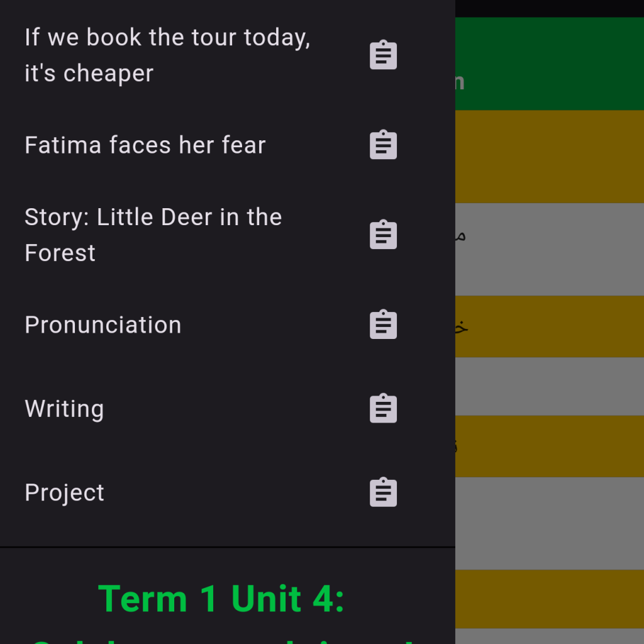Tap the fourth yellow row near the bottom

click(549, 598)
